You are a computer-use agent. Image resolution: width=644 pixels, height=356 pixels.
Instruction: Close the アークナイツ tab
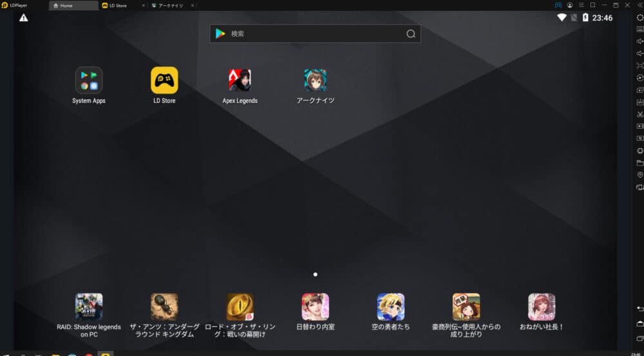click(x=193, y=5)
